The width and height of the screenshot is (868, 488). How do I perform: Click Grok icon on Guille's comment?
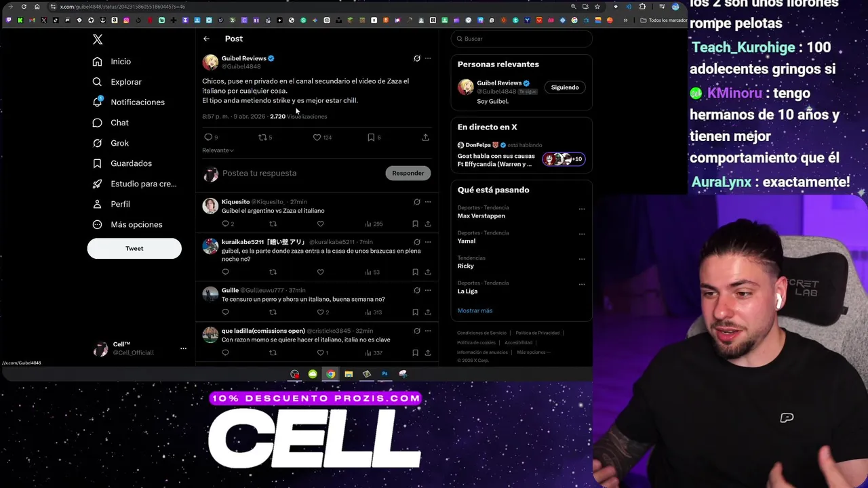[x=417, y=291]
